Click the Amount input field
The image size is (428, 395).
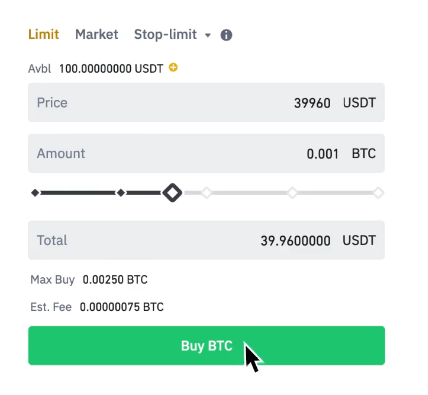click(x=206, y=153)
